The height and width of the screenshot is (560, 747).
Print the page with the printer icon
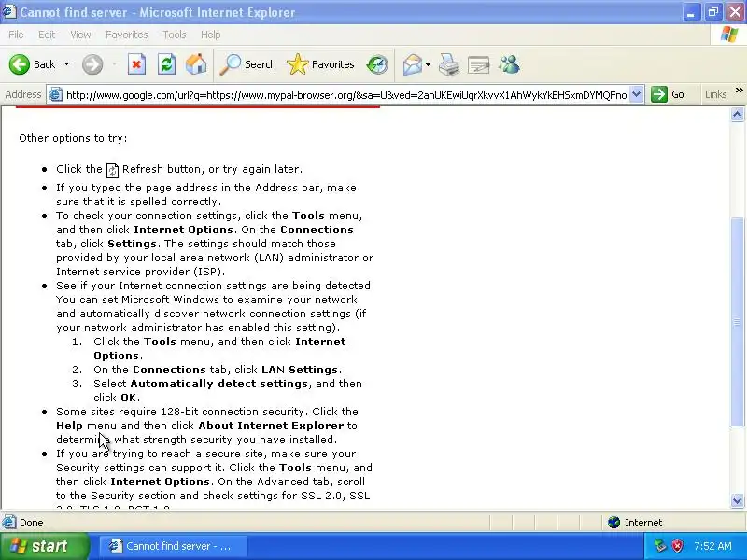coord(449,64)
